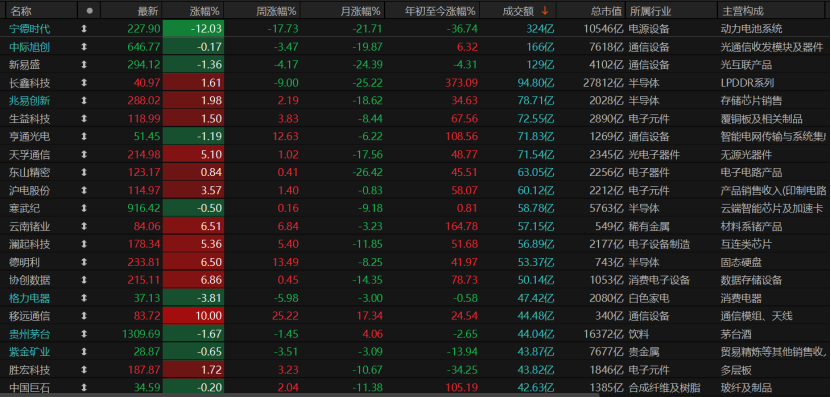Screen dimensions: 831x397
Task: Sort by 总市值 column header
Action: point(606,11)
